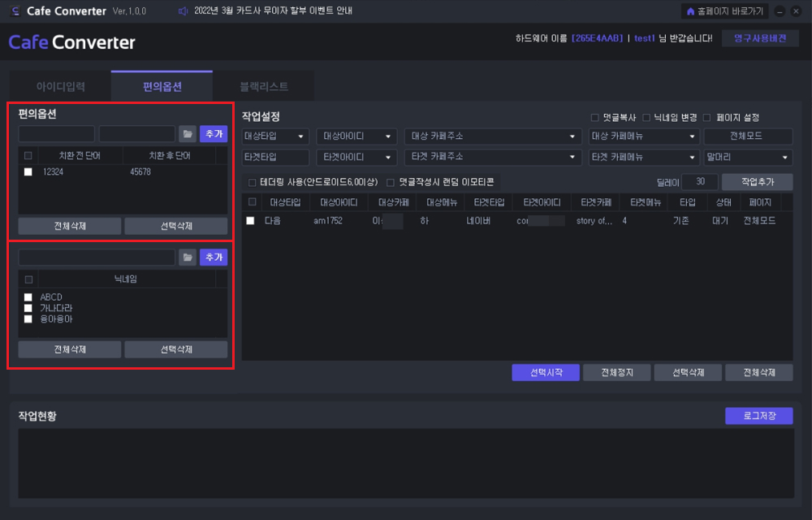Screen dimensions: 812x520
Task: Click 추가 button for nickname list
Action: (214, 258)
